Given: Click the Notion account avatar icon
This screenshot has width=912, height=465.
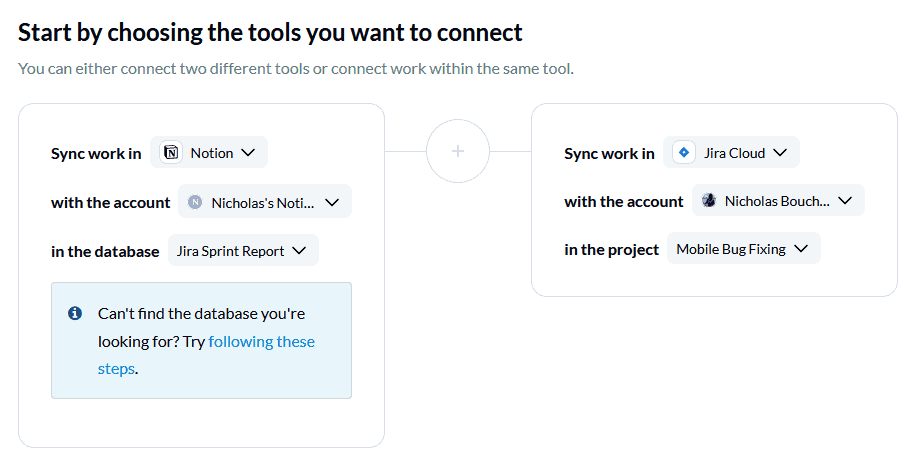Looking at the screenshot, I should pos(195,202).
